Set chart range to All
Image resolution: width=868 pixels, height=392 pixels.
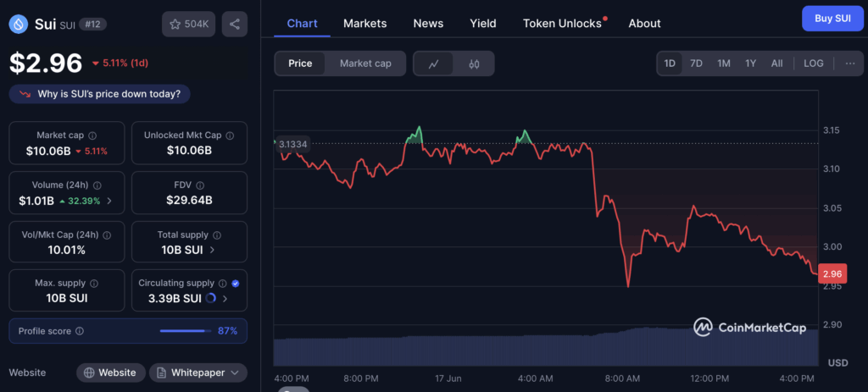776,63
